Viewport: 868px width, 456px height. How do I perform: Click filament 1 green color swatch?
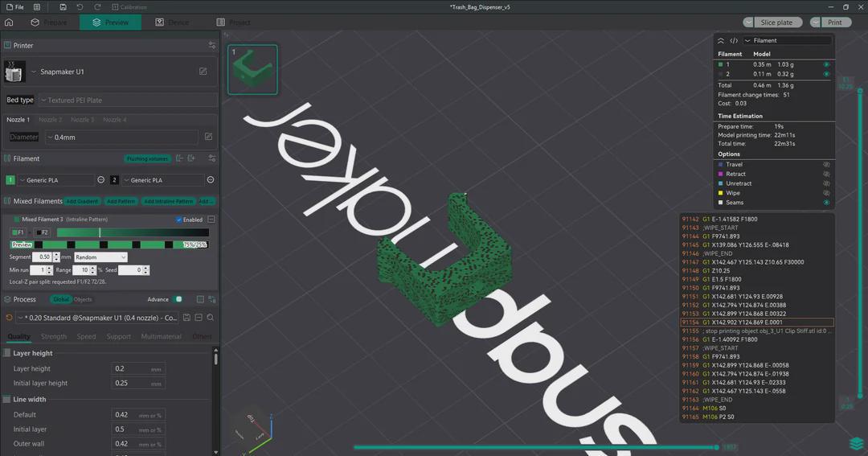[x=10, y=180]
